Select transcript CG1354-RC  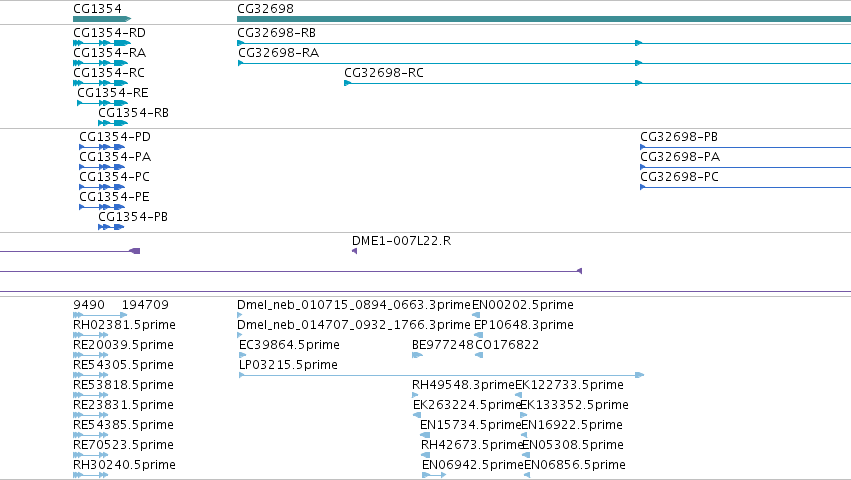click(x=109, y=73)
